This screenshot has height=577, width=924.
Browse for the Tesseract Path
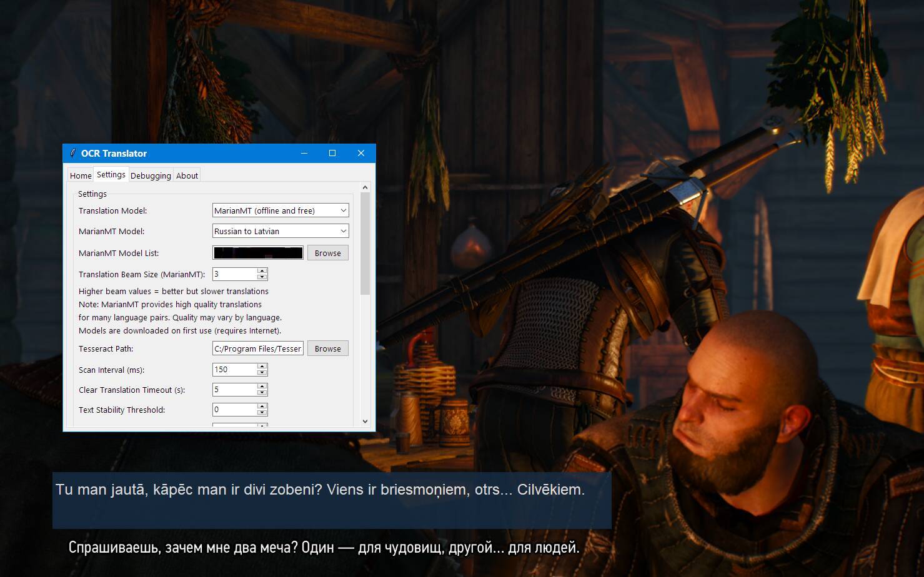(x=327, y=348)
